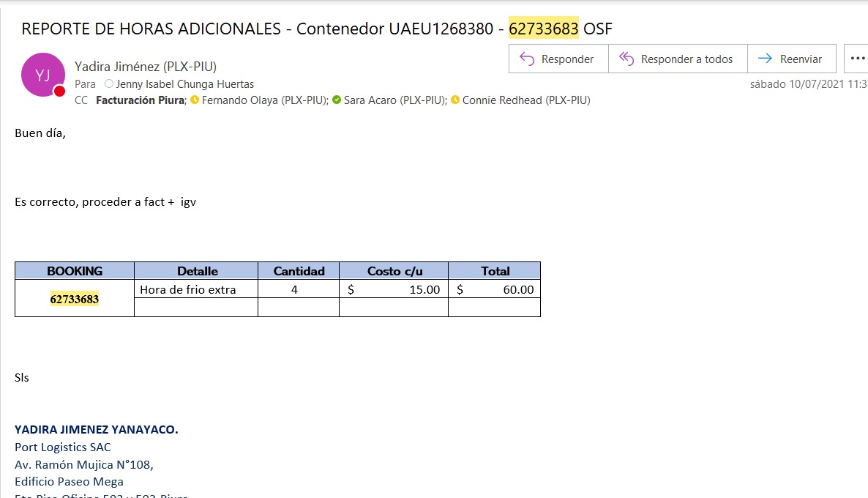This screenshot has height=498, width=868.
Task: Click the YJ sender avatar
Action: (x=43, y=75)
